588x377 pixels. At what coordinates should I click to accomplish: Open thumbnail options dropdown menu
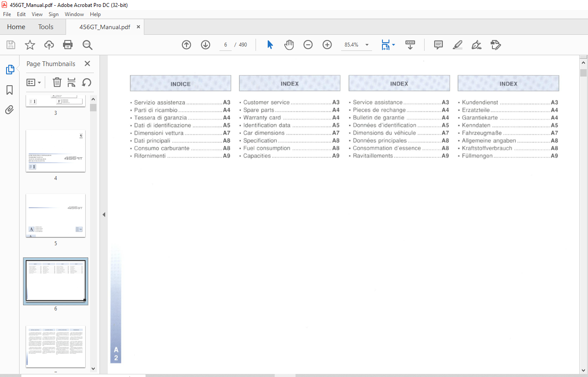(33, 82)
